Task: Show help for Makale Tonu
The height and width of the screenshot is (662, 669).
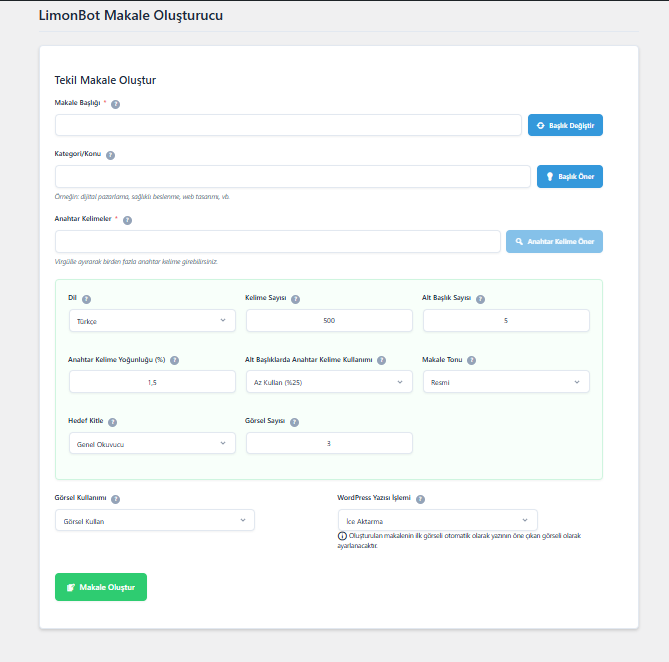Action: coord(471,360)
